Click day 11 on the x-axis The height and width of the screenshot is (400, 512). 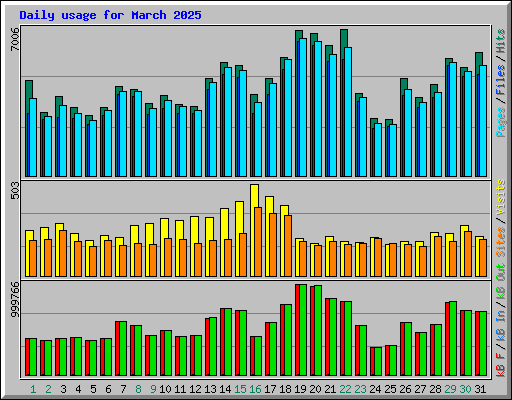pos(180,389)
